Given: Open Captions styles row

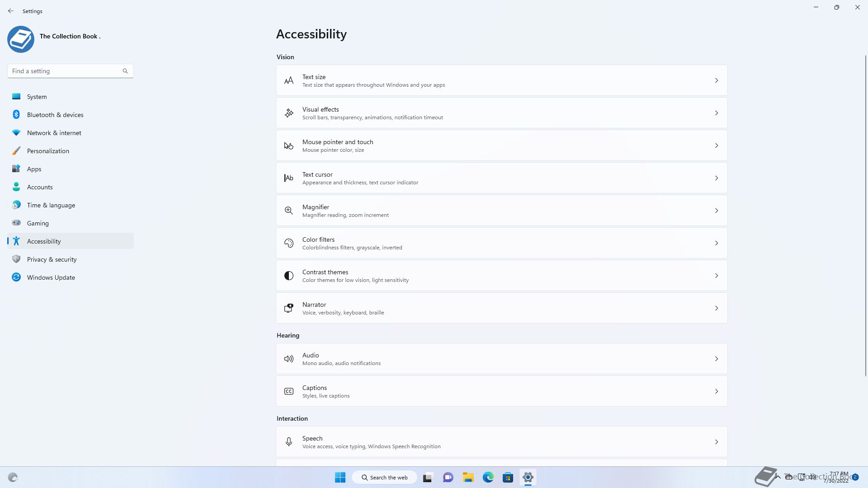Looking at the screenshot, I should click(502, 391).
